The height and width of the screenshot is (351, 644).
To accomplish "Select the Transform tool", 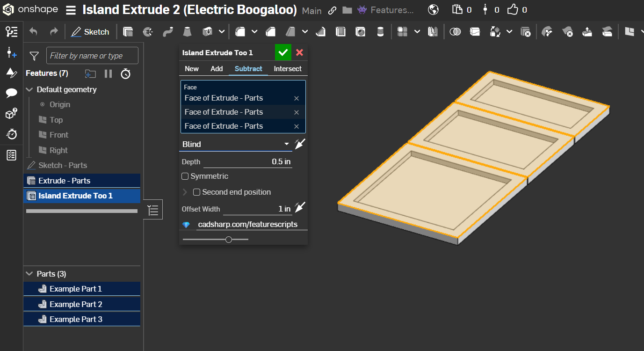I will [x=495, y=32].
